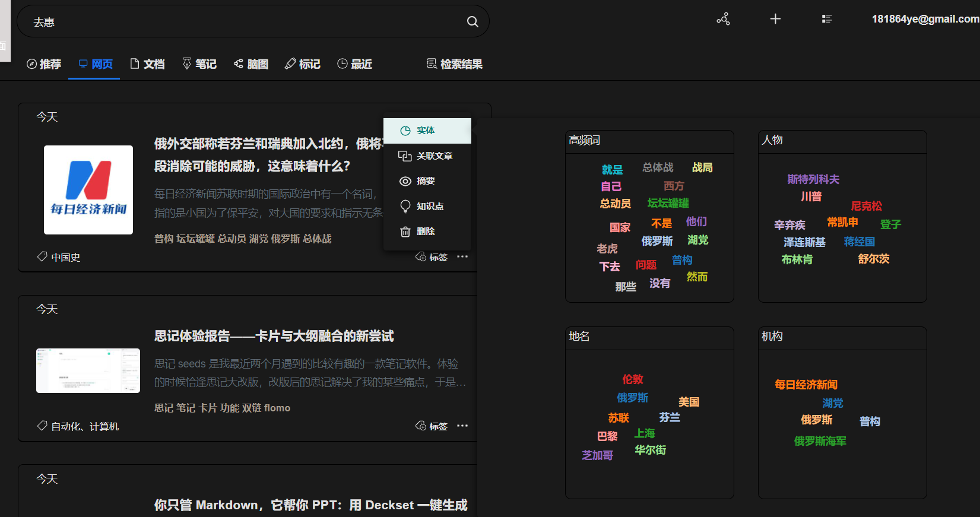Switch to the 标记 tab

coord(302,64)
